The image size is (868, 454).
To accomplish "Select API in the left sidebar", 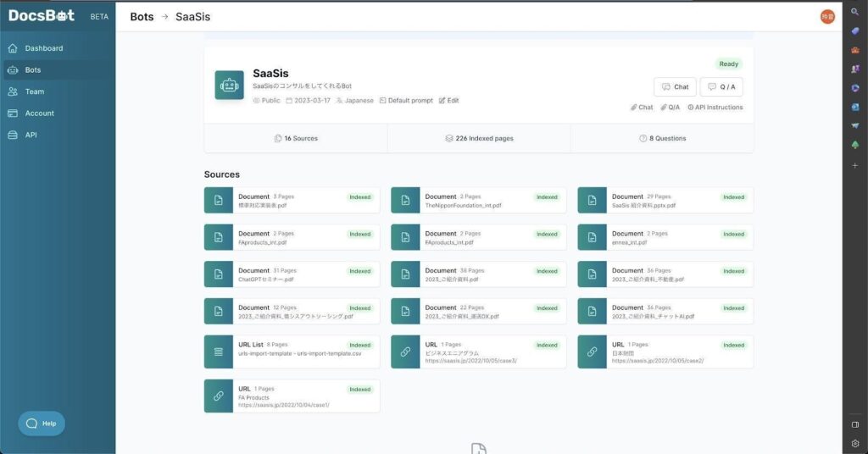I will pyautogui.click(x=31, y=135).
